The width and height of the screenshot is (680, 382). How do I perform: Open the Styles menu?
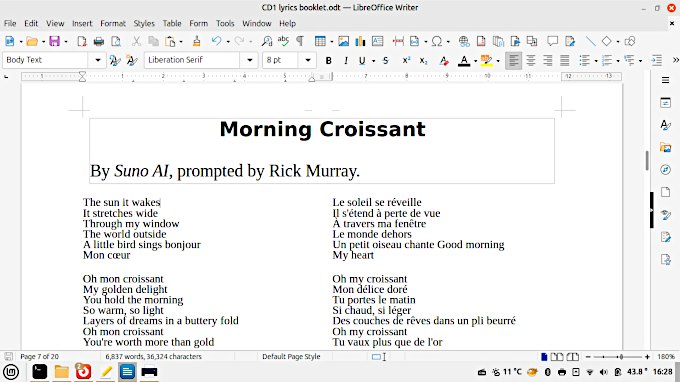(144, 23)
